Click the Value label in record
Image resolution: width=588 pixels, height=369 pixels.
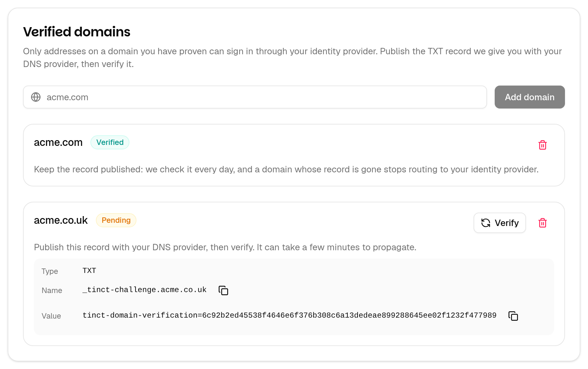point(51,316)
